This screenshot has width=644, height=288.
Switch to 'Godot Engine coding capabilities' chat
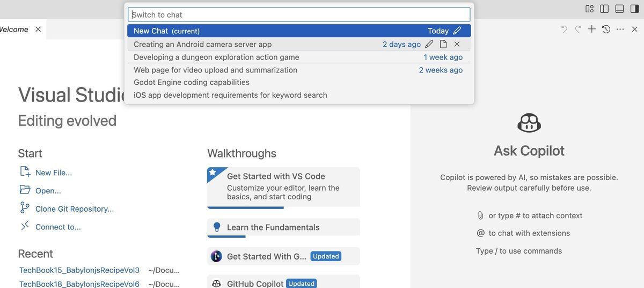[299, 82]
